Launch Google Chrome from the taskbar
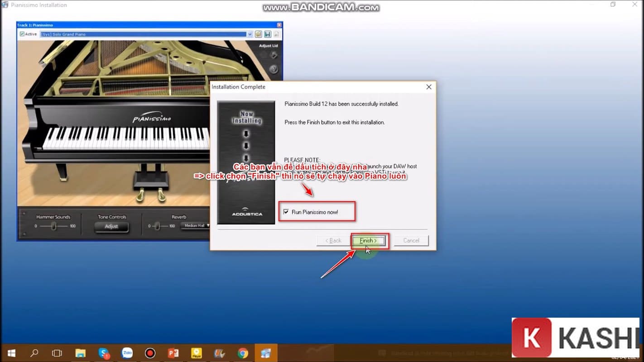The image size is (644, 362). point(243,353)
